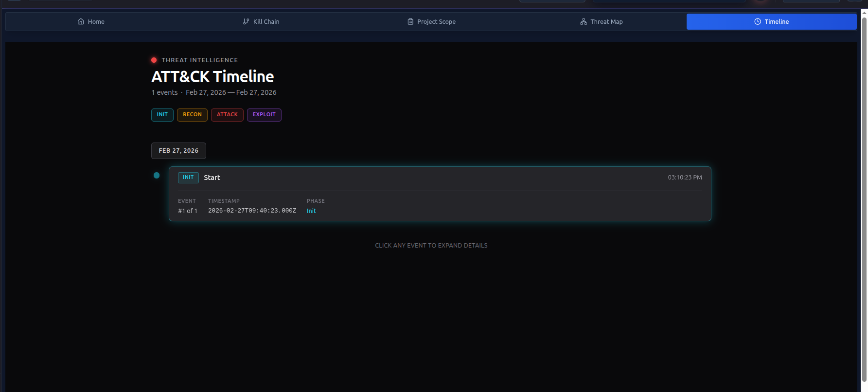868x392 pixels.
Task: Click the ATT&CK Timeline heading
Action: tap(213, 77)
